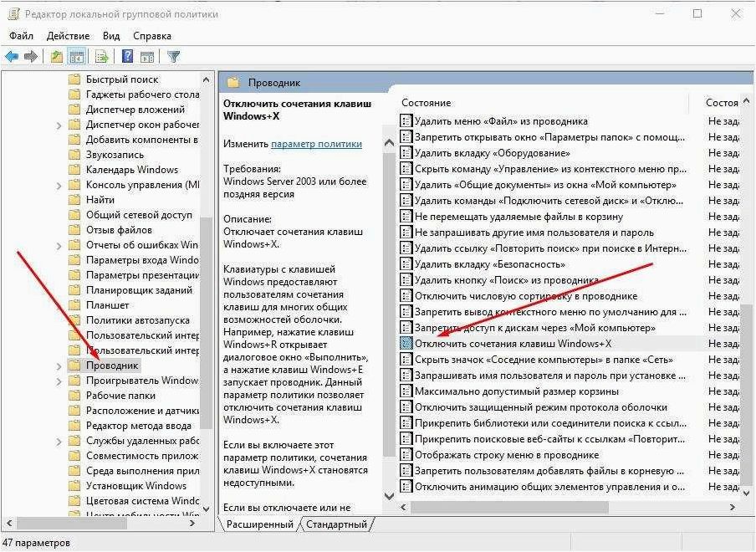Click the description pane scroll-down arrow

coord(389,496)
